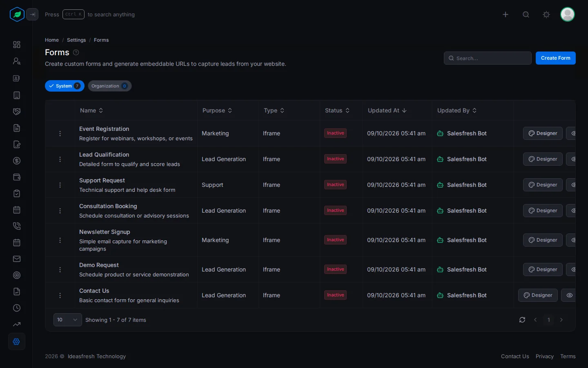Open the dollar coin icon in the sidebar

coord(17,161)
